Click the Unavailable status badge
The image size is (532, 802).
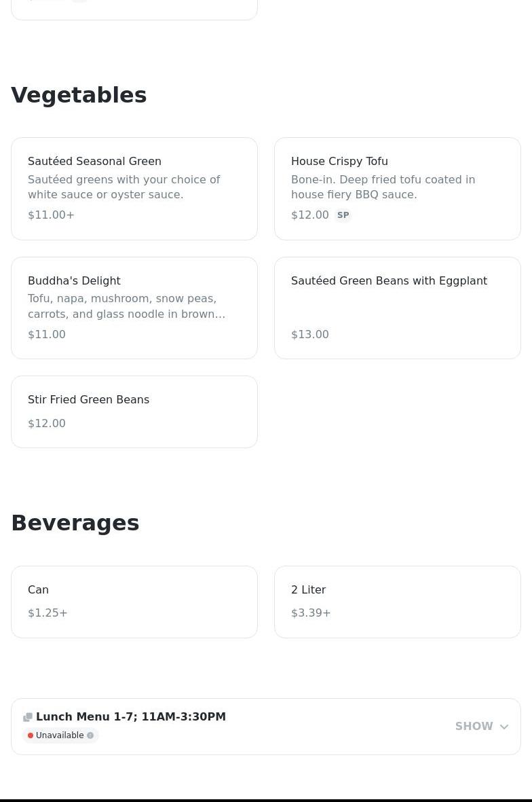(x=60, y=735)
